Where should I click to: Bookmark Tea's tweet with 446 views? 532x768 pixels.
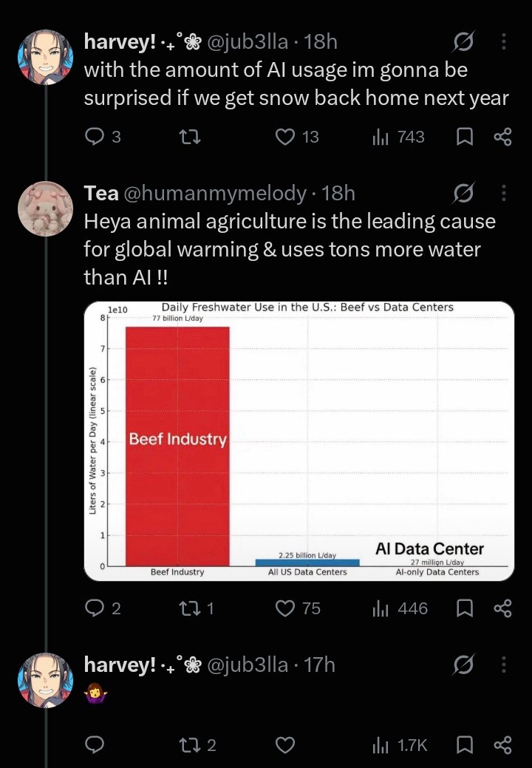[x=465, y=608]
